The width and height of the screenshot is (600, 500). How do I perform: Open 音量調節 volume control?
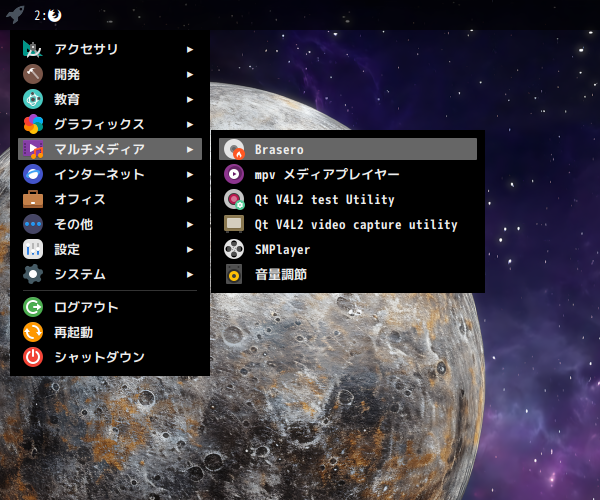[348, 274]
